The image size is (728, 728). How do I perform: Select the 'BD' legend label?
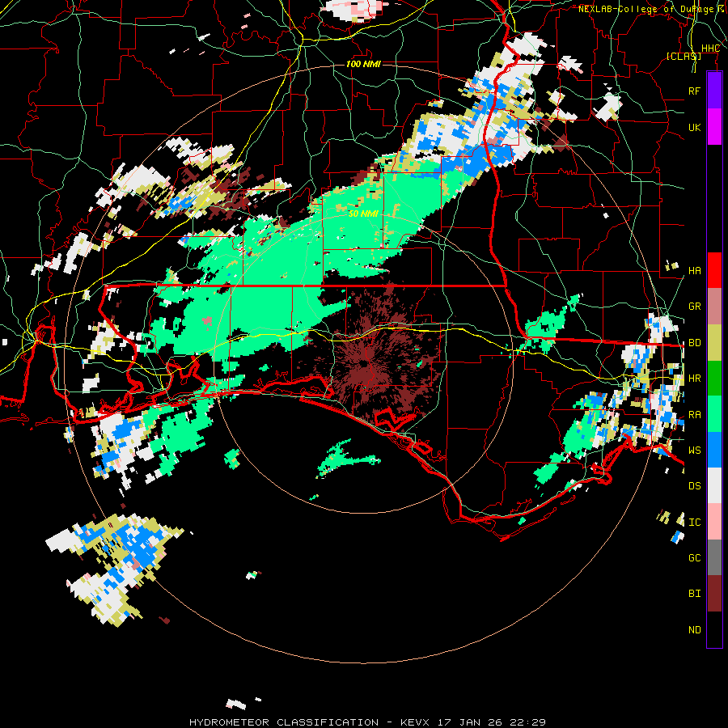(x=695, y=343)
